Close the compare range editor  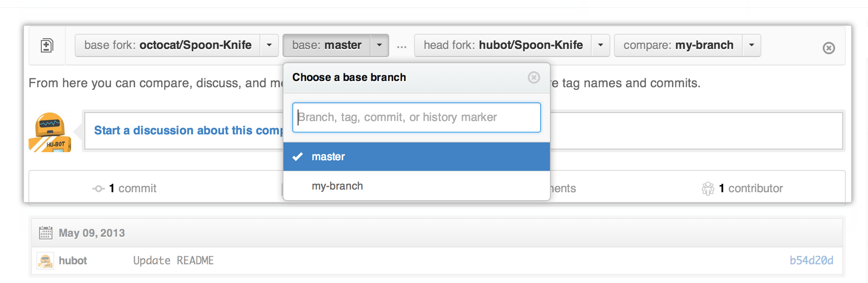pyautogui.click(x=828, y=48)
